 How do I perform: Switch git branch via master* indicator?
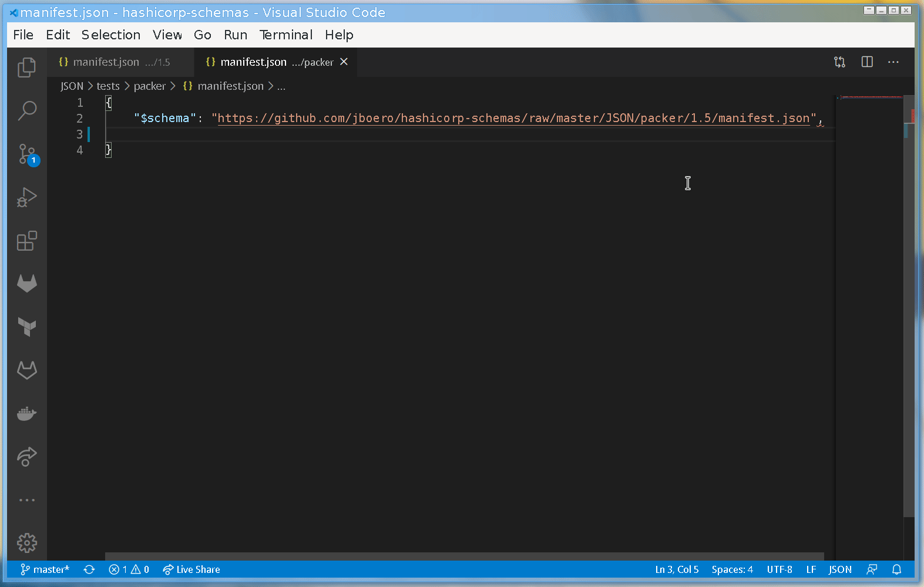coord(45,569)
